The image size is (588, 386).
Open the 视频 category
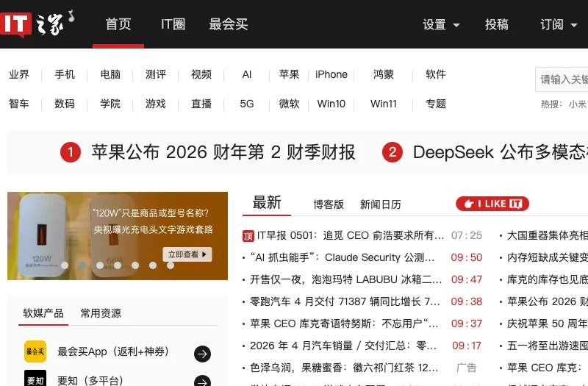pyautogui.click(x=201, y=74)
